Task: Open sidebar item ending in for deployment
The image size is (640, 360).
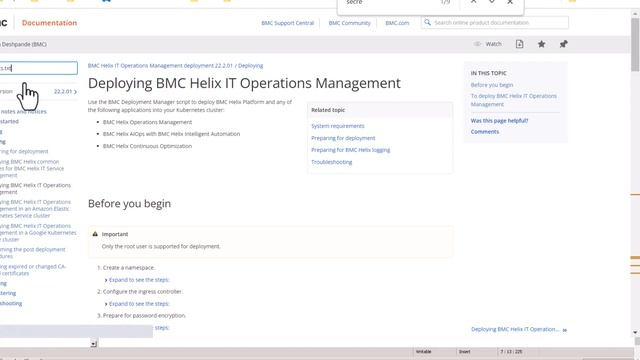Action: [x=24, y=151]
